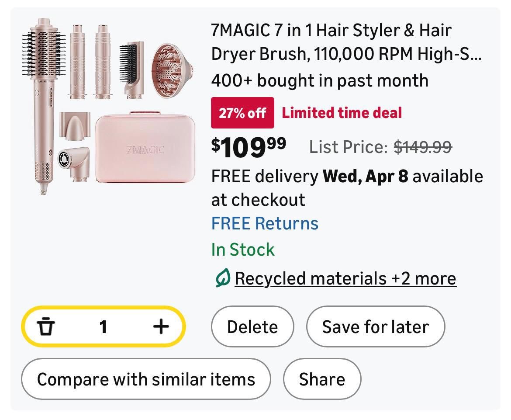This screenshot has height=420, width=511.
Task: Click the FREE Returns link
Action: (x=265, y=223)
